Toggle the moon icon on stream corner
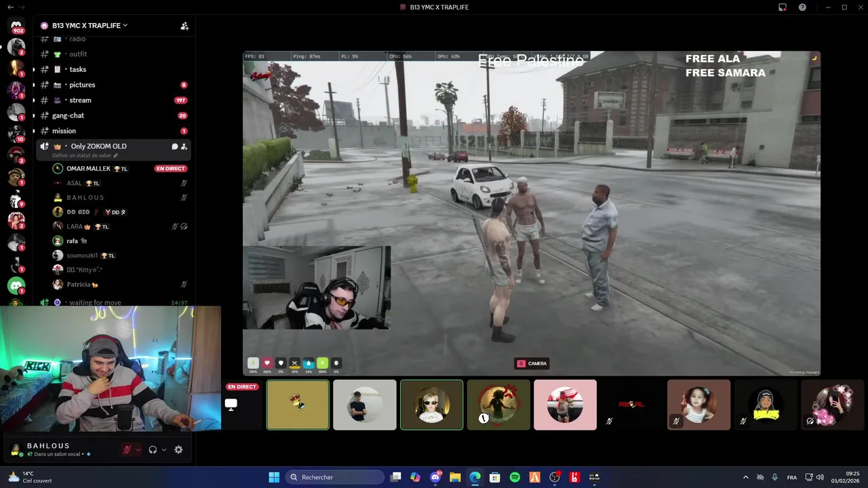This screenshot has height=488, width=868. (814, 58)
